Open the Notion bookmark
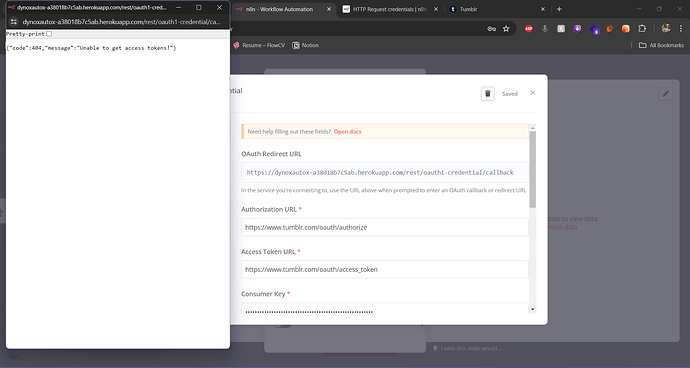The height and width of the screenshot is (368, 690). (305, 45)
